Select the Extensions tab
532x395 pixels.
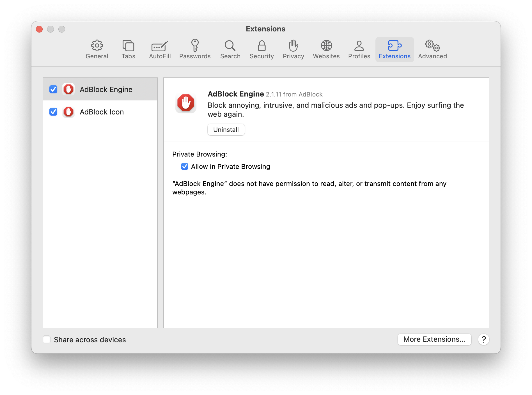coord(394,50)
